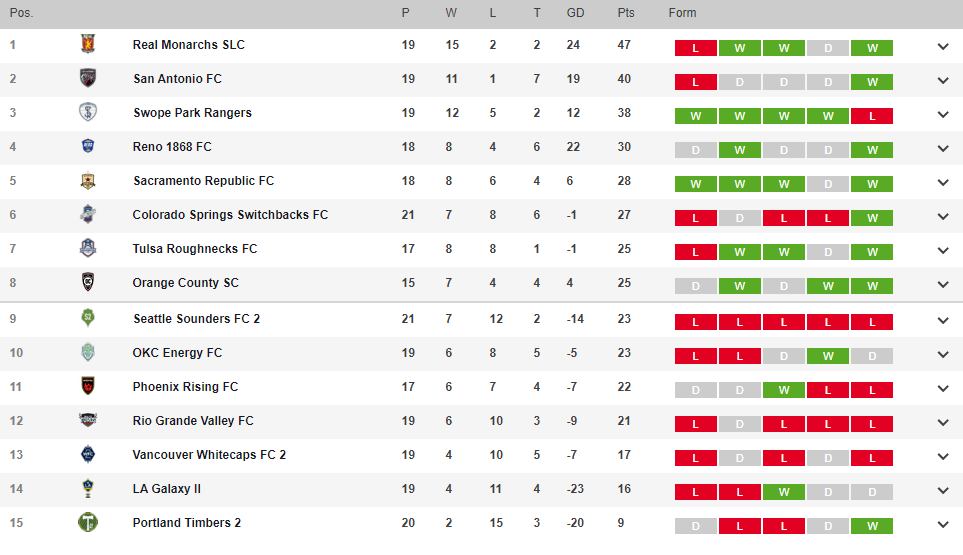
Task: Click the Seattle Sounders FC 2 crest
Action: 88,318
